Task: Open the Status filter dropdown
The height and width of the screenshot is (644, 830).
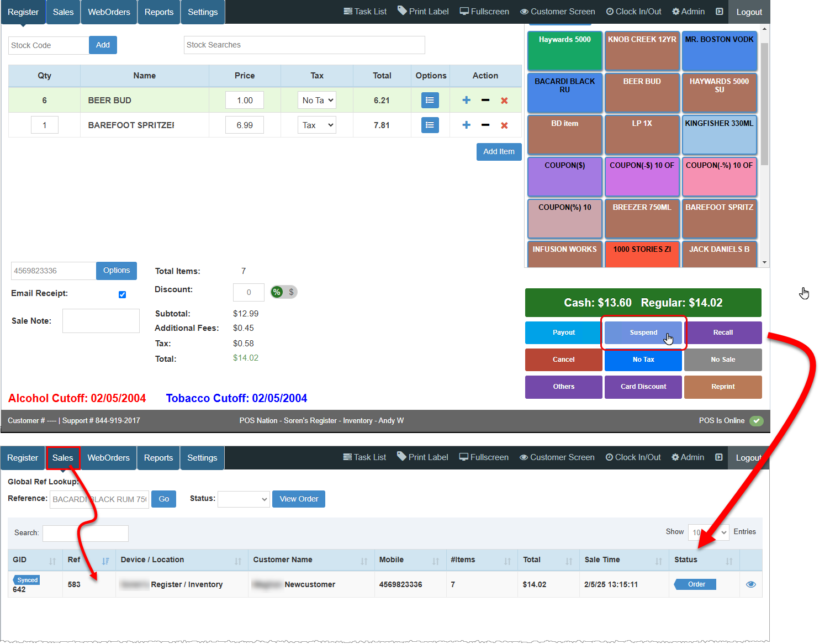Action: pos(244,499)
